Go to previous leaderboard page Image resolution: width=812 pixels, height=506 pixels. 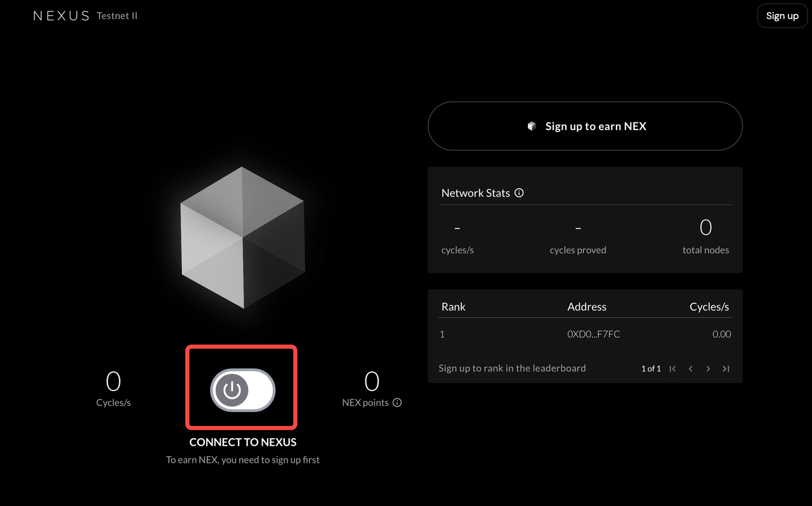[690, 369]
